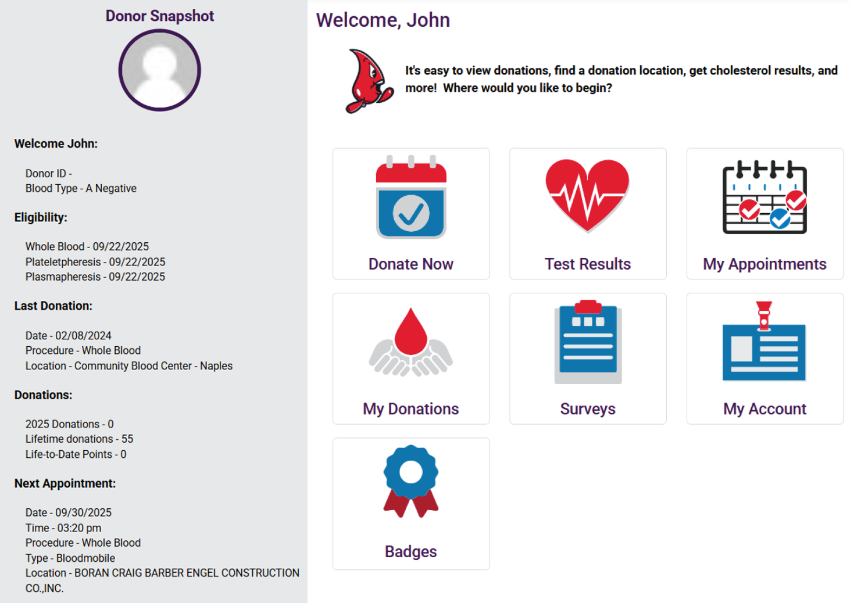Open the "Surveys" text label
The image size is (868, 603).
(x=587, y=409)
